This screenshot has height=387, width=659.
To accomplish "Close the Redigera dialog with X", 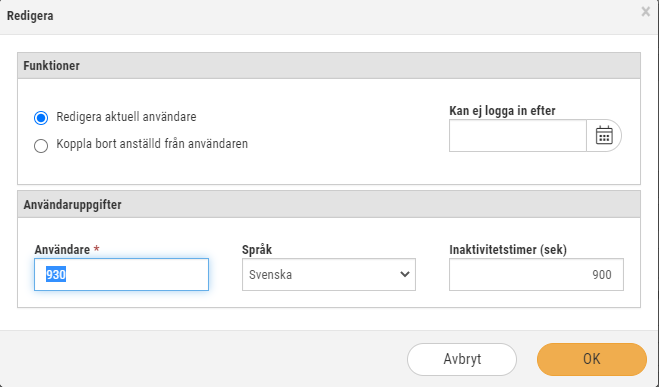I will point(646,12).
